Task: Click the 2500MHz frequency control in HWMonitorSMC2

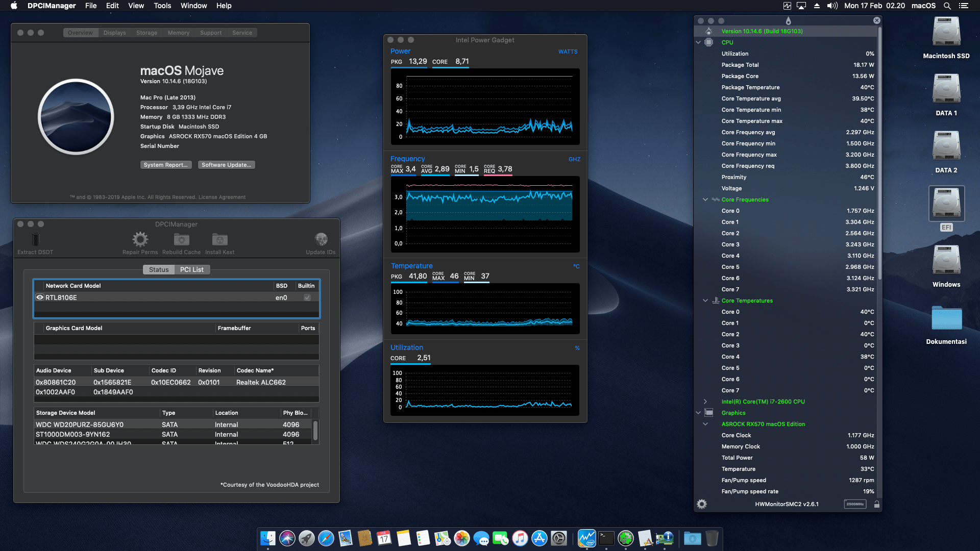Action: [x=855, y=504]
